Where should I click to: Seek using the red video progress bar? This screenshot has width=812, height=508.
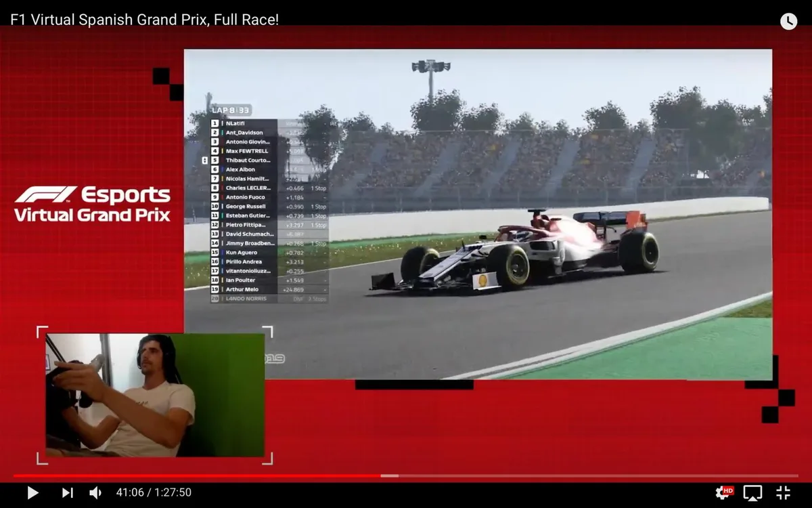pos(406,476)
